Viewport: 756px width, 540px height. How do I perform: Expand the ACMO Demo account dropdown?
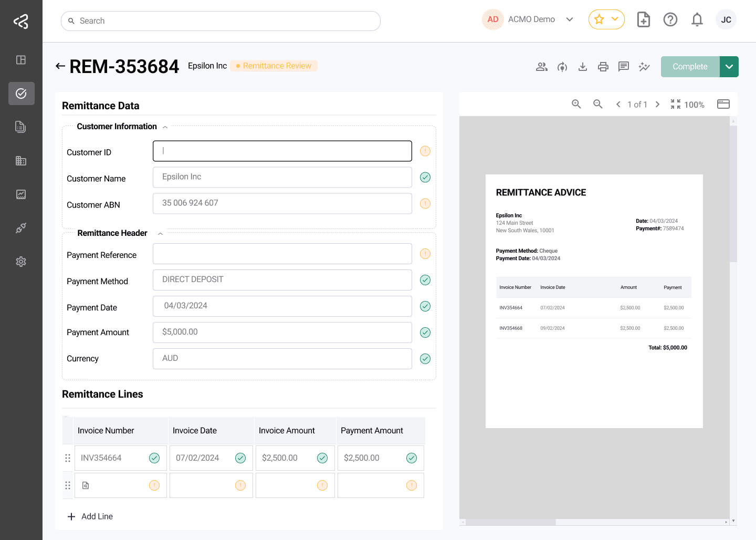570,19
